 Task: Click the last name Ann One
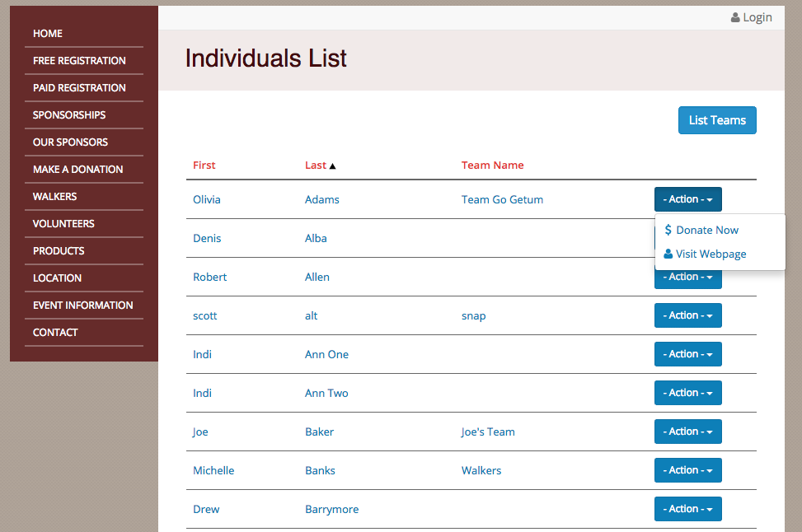coord(326,354)
